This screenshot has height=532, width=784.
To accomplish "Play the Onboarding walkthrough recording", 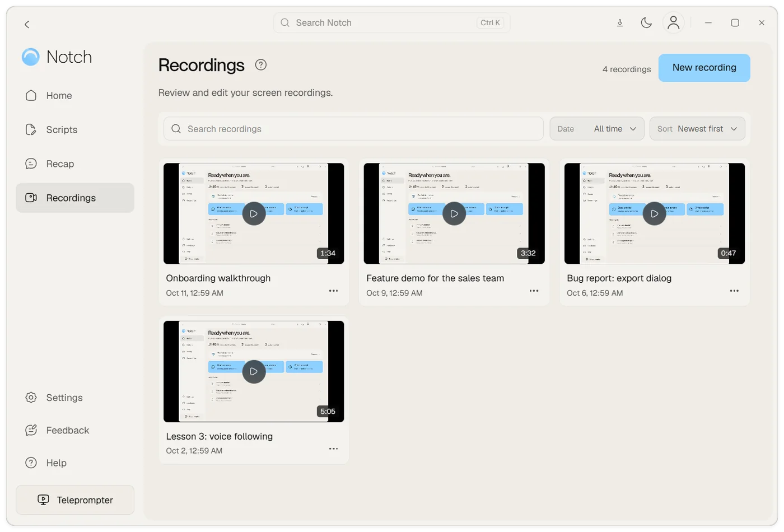I will [254, 213].
